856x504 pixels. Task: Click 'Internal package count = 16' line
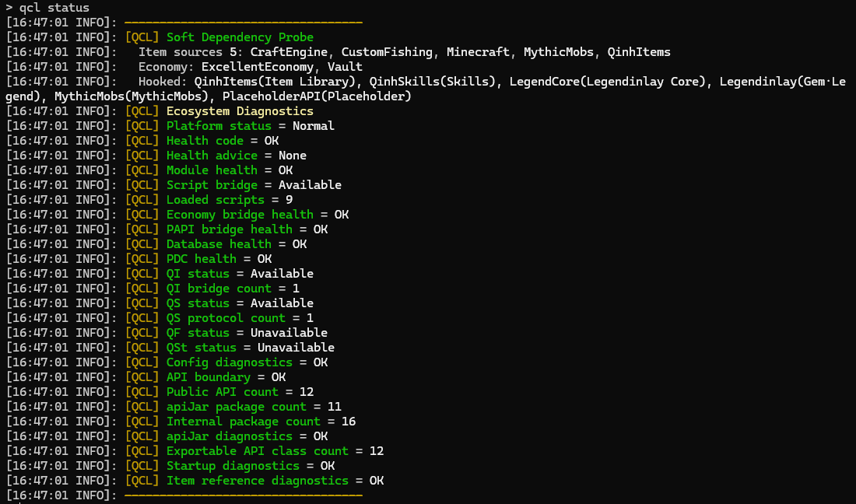261,420
